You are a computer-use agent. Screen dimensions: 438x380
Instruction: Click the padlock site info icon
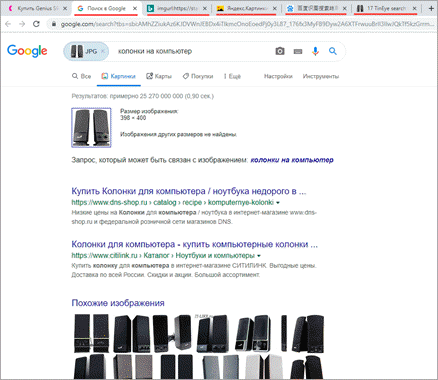click(53, 24)
